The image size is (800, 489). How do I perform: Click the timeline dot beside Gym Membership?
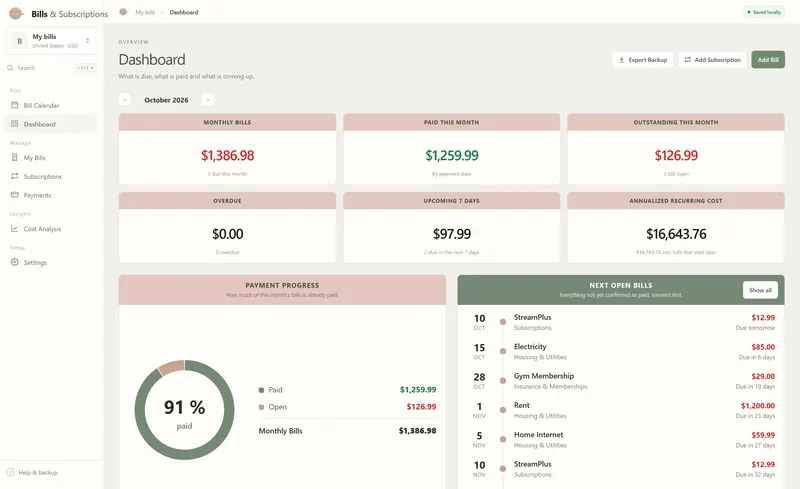click(503, 381)
